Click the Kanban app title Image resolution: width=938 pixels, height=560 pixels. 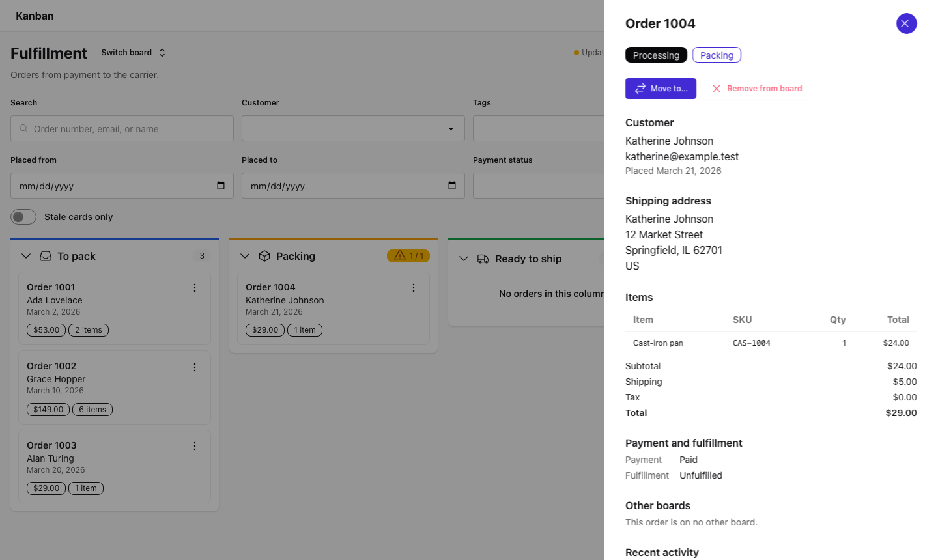35,16
